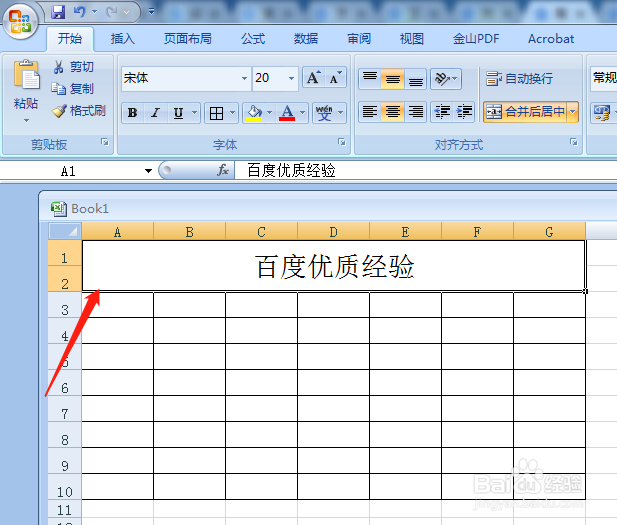Open the undo history dropdown

(94, 12)
